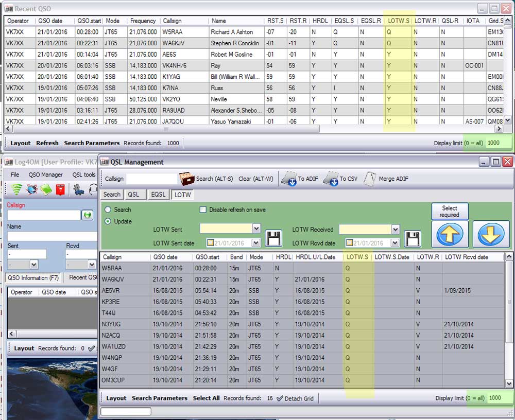Image resolution: width=515 pixels, height=420 pixels.
Task: Select the VK4NH/6 row in Recent QSO
Action: pyautogui.click(x=254, y=66)
